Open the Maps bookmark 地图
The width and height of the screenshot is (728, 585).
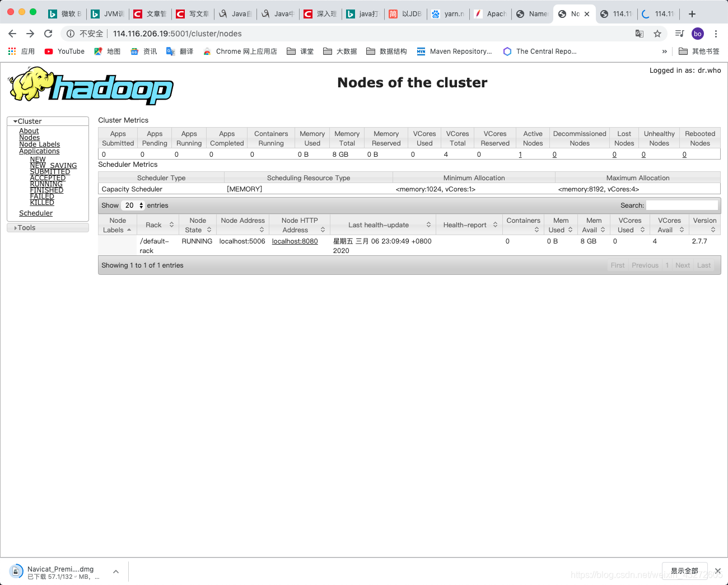[x=108, y=51]
